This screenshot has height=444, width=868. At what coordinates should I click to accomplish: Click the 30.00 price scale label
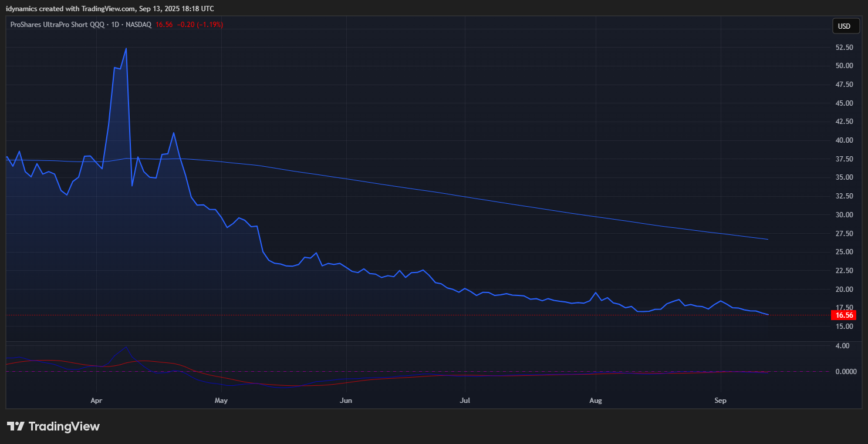coord(844,215)
